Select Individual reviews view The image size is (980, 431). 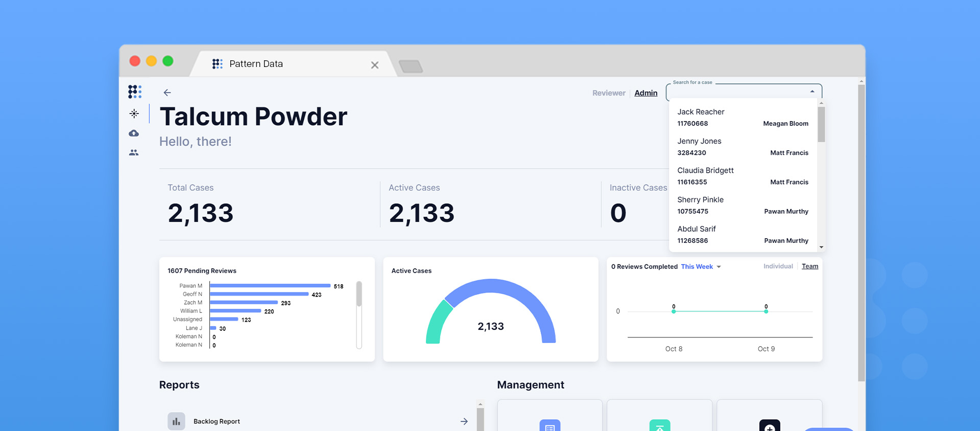pos(778,266)
